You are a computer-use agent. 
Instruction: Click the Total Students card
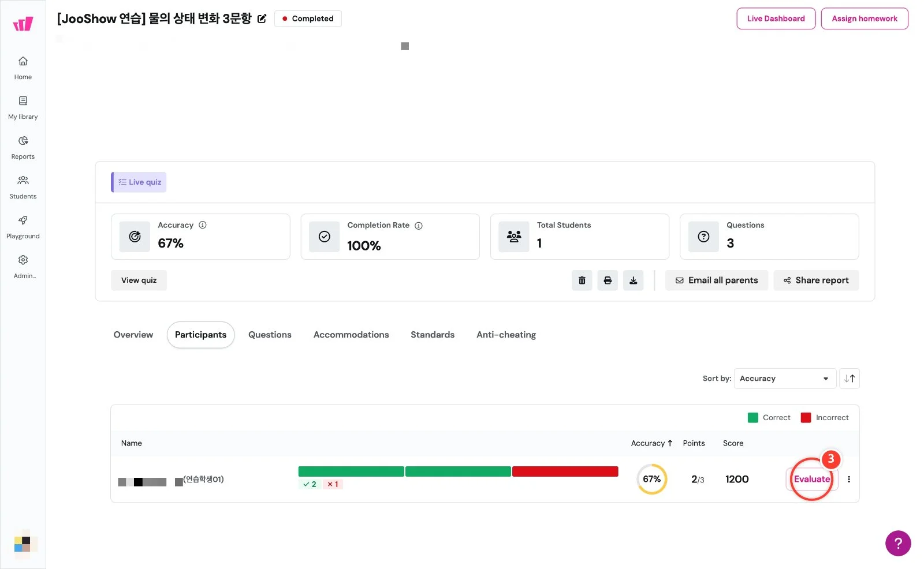[x=580, y=237]
